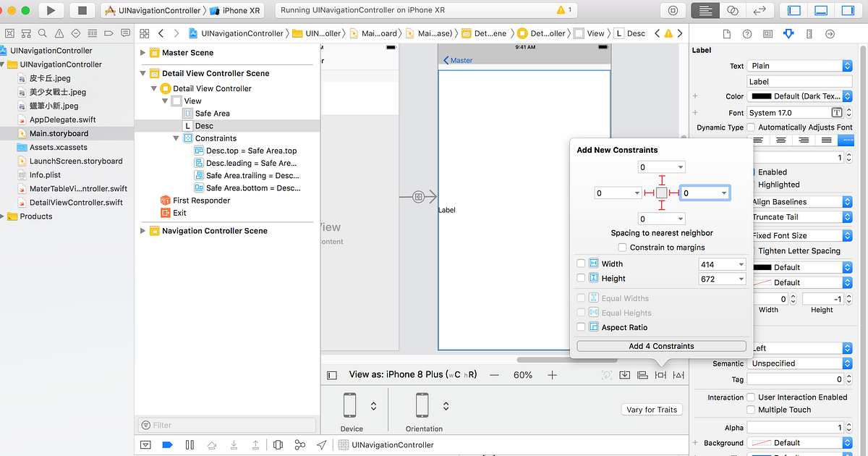
Task: Check Constrain to margins
Action: point(622,247)
